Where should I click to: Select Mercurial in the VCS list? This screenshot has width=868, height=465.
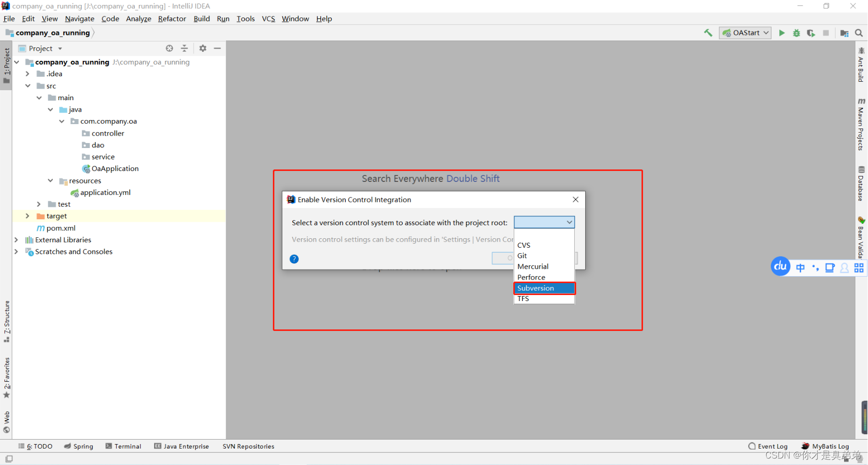pyautogui.click(x=544, y=267)
